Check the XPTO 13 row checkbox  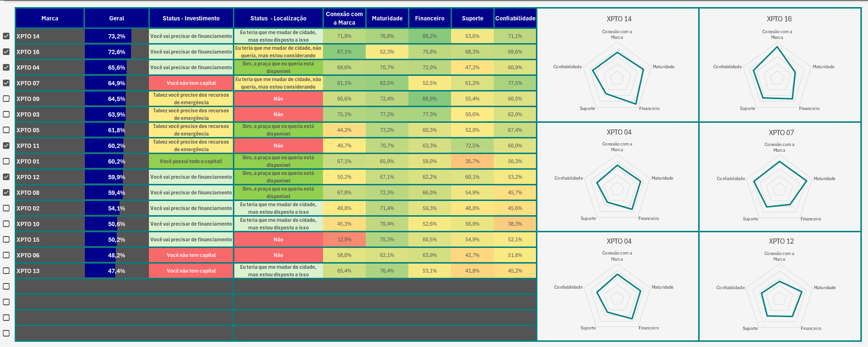pos(6,271)
